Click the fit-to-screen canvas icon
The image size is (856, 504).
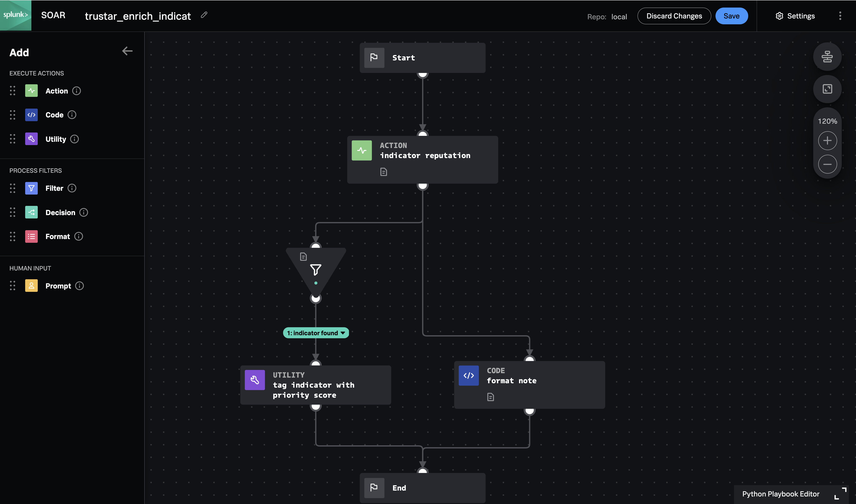coord(827,89)
